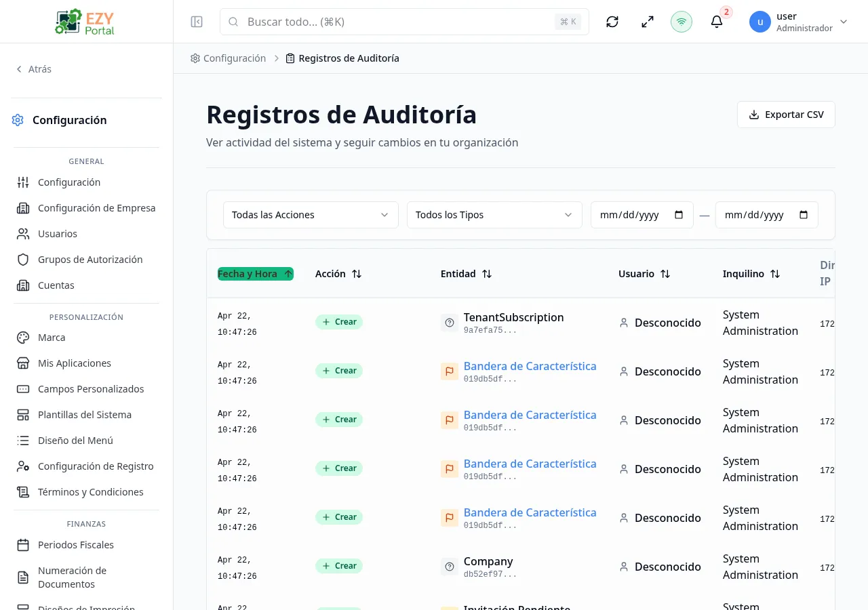This screenshot has height=610, width=868.
Task: Click the user avatar circle
Action: (760, 22)
